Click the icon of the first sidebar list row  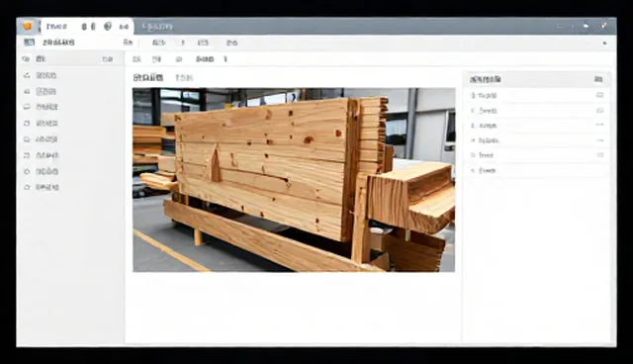27,75
